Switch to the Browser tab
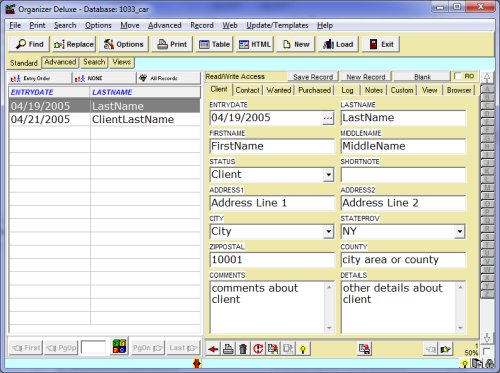Screen dimensions: 500x373 pos(459,90)
